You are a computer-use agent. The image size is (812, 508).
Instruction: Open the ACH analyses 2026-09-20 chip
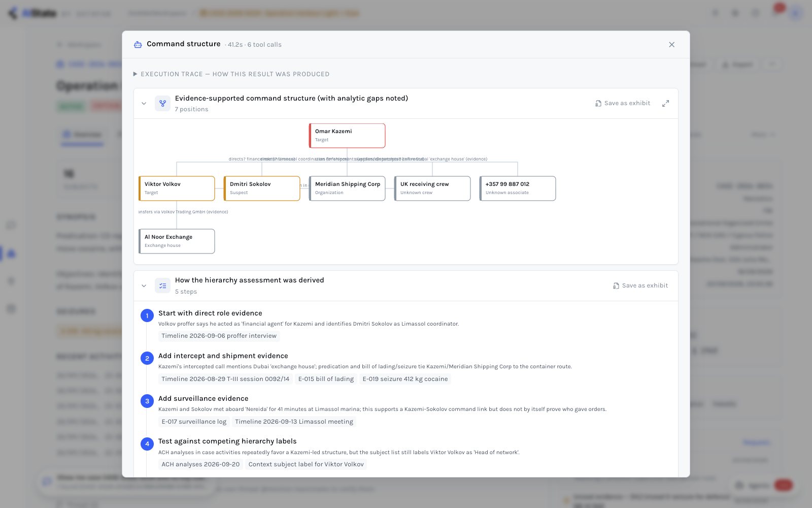(200, 464)
